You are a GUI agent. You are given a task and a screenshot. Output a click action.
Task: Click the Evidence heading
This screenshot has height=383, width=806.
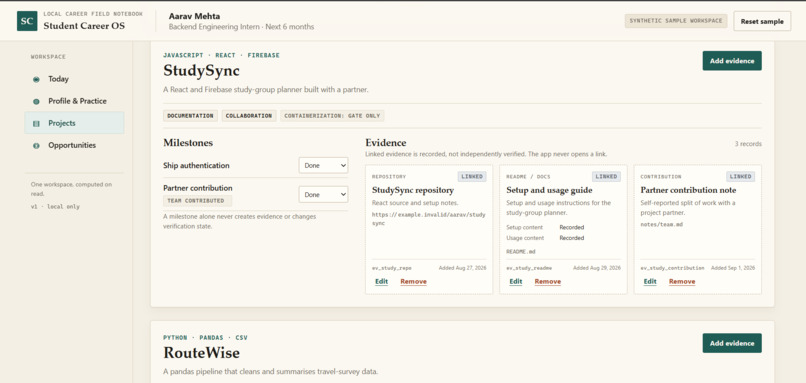(x=386, y=142)
